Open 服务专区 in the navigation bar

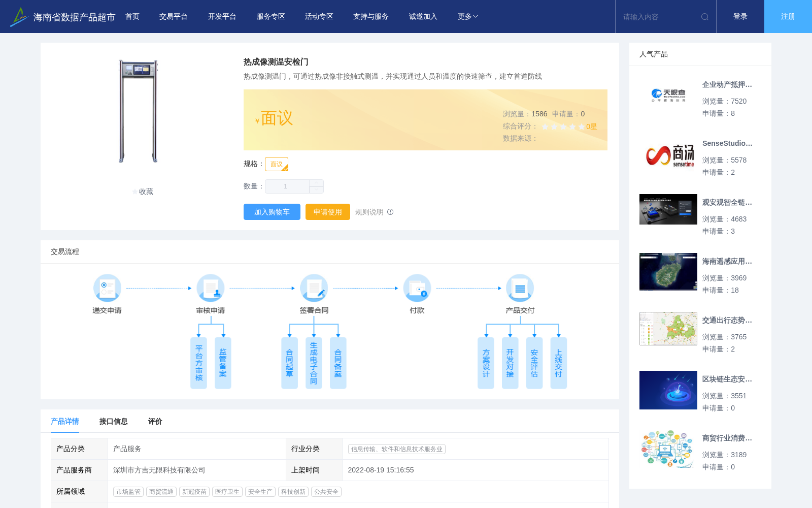point(271,17)
